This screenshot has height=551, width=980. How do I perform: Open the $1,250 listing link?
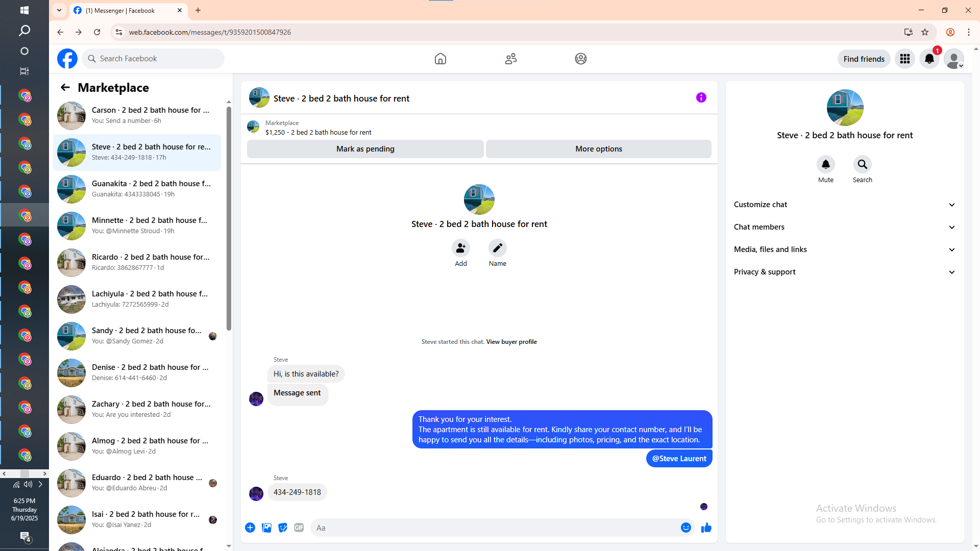coord(318,132)
